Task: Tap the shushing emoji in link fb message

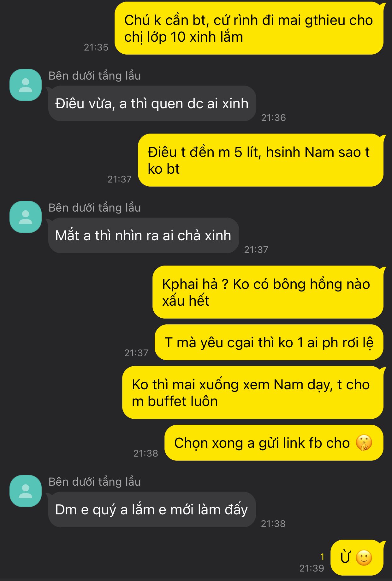Action: pos(364,443)
